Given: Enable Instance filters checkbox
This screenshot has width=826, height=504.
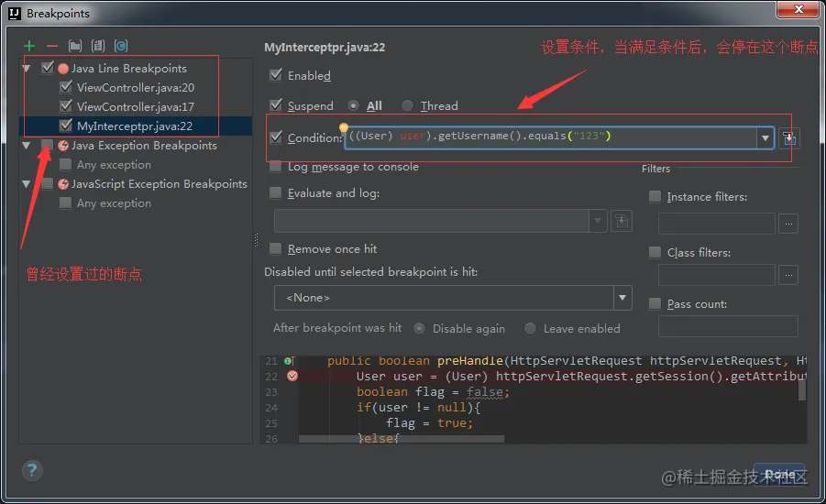Looking at the screenshot, I should pos(655,196).
